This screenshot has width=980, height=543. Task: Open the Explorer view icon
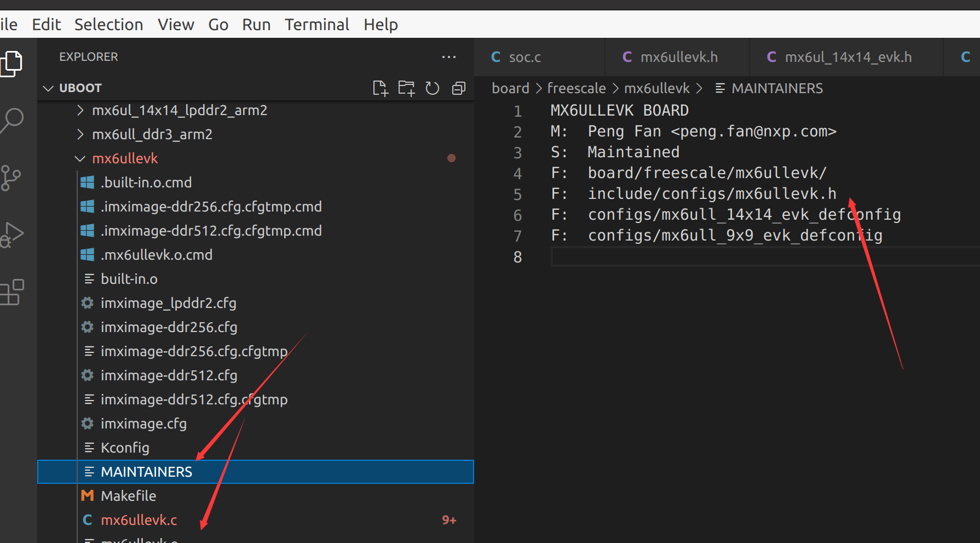12,63
